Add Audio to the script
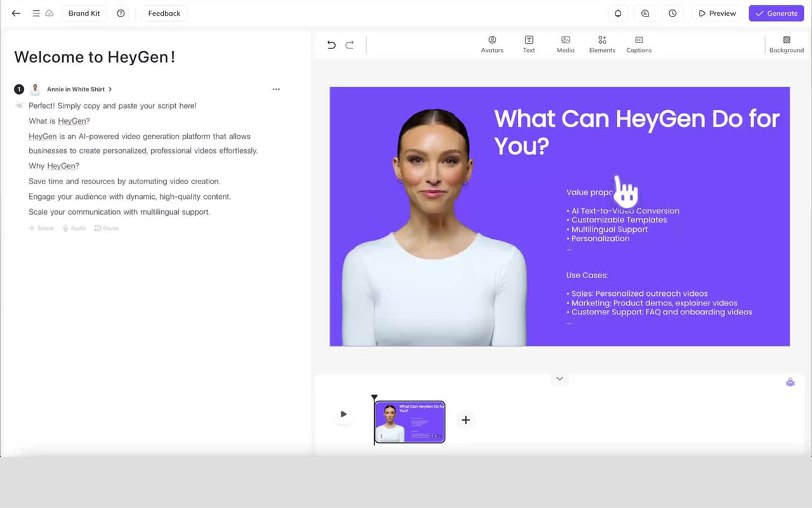 (74, 228)
